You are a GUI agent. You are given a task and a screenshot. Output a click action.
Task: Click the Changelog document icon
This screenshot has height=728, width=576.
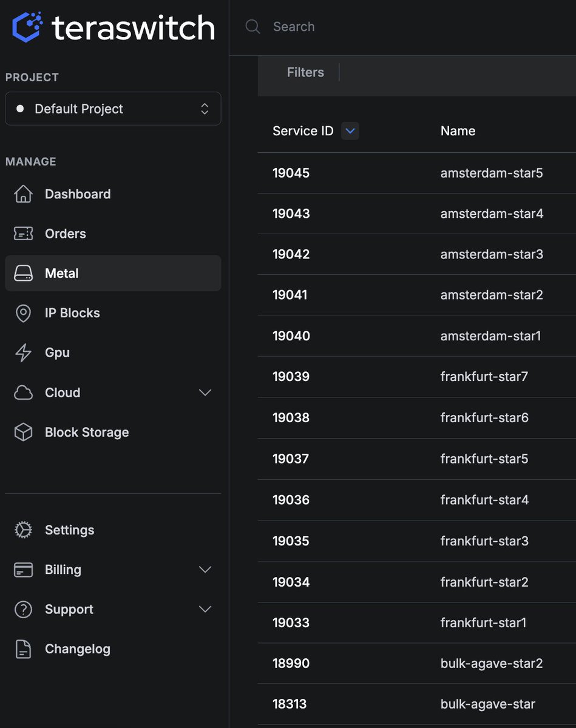click(x=23, y=649)
